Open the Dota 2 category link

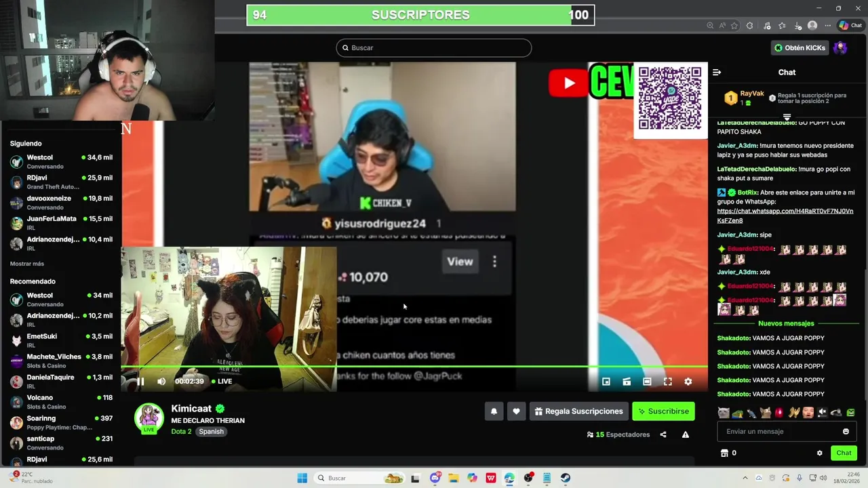point(181,432)
